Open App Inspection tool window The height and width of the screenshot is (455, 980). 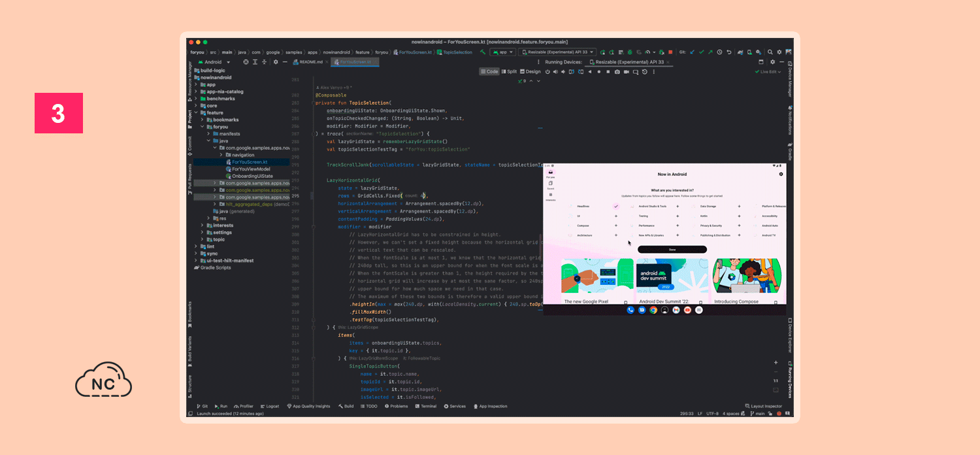pos(490,406)
